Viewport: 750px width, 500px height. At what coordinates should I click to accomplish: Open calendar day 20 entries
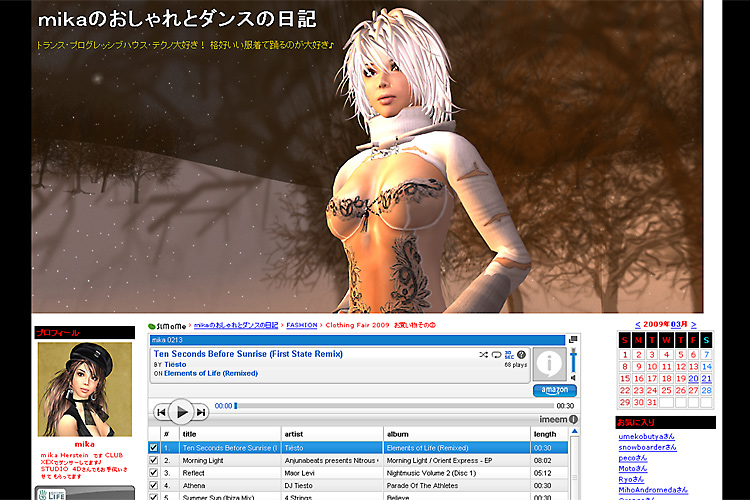[693, 378]
